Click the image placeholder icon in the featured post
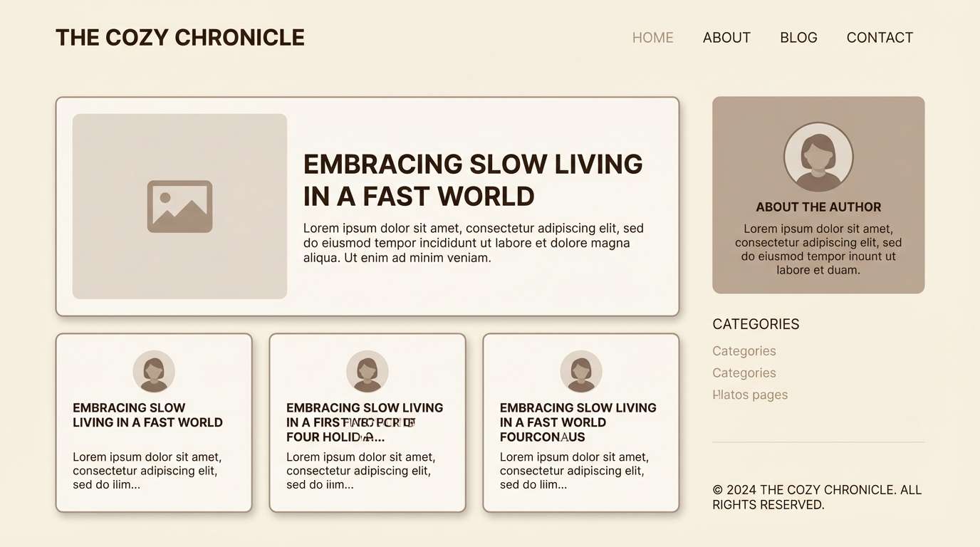980x547 pixels. (179, 206)
